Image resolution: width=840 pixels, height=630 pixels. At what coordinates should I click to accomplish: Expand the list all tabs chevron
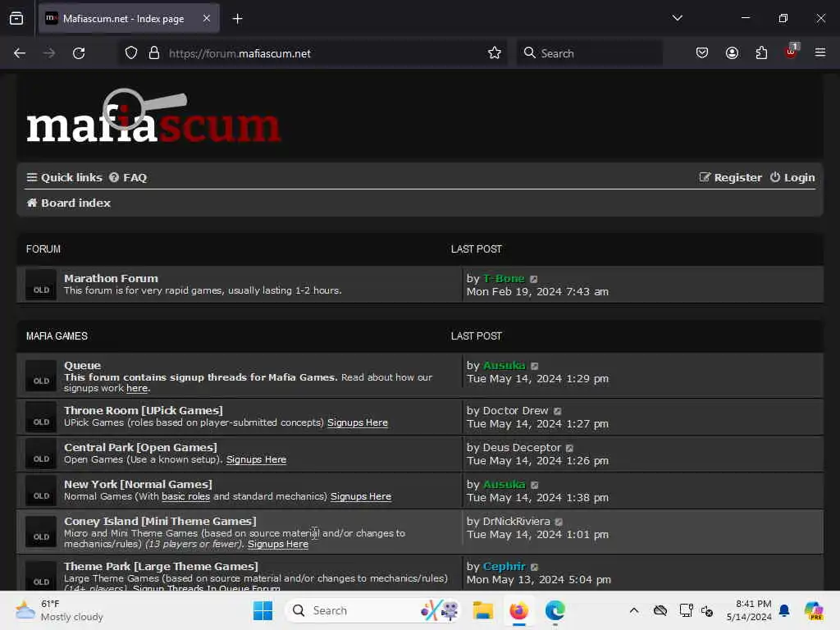677,18
